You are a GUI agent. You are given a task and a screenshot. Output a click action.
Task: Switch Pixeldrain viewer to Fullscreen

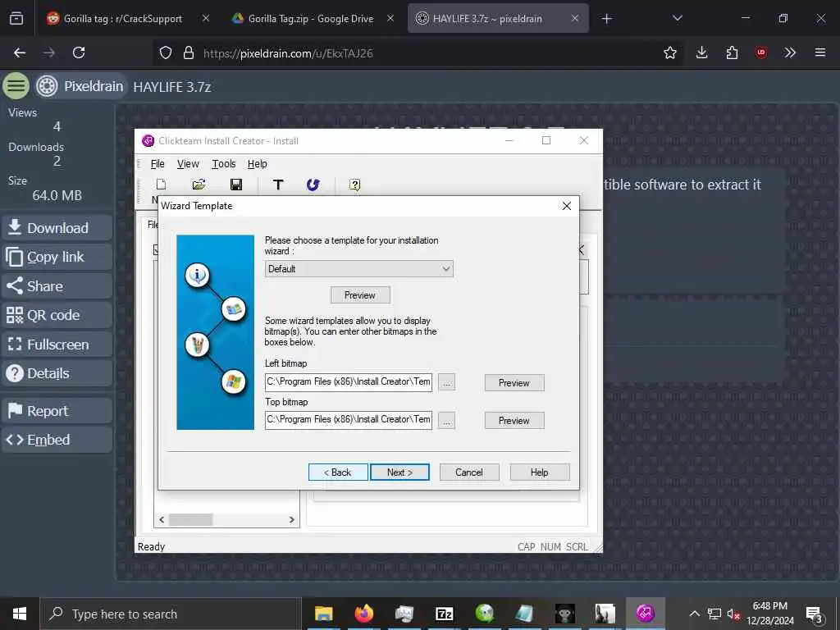[x=57, y=345]
